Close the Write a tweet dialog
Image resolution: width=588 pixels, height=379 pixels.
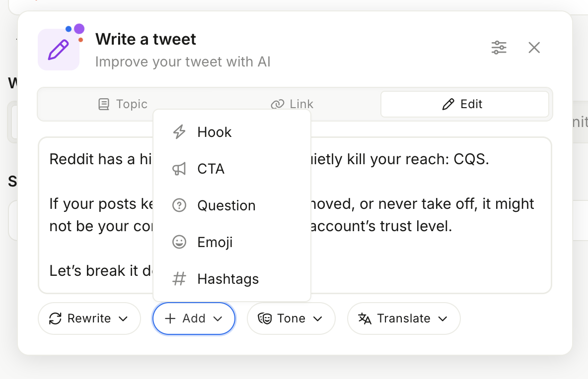coord(534,48)
